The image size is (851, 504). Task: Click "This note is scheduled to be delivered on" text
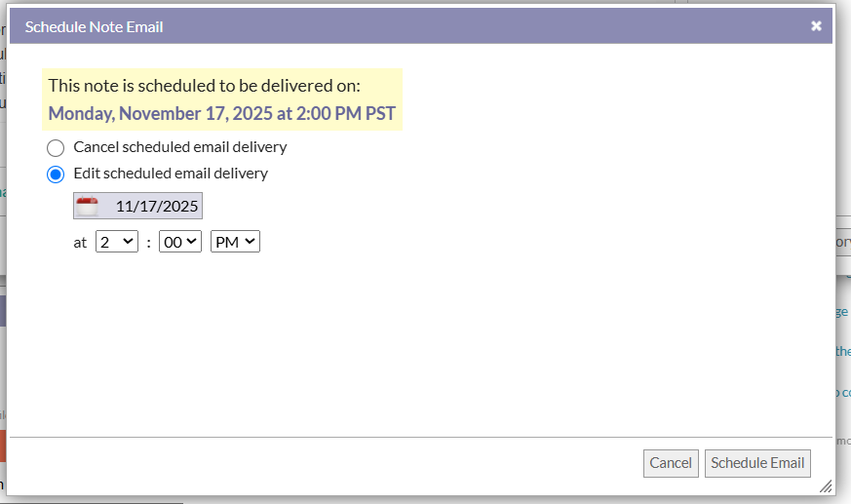click(204, 86)
